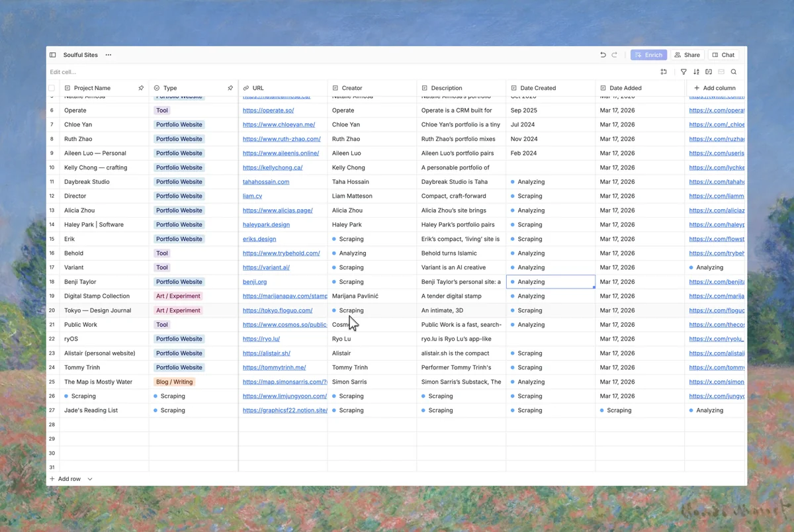Open the Share dialog button
Viewport: 794px width, 532px height.
coord(687,55)
